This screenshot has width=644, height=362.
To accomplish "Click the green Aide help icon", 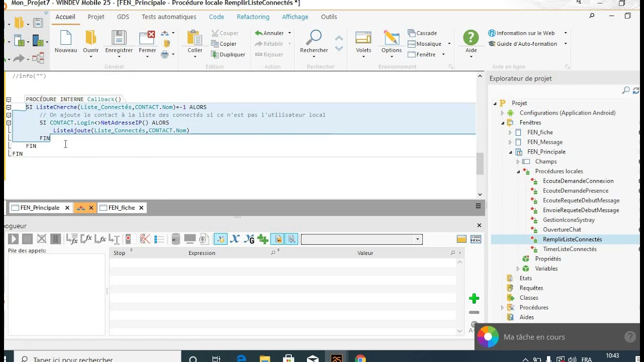I will (471, 38).
